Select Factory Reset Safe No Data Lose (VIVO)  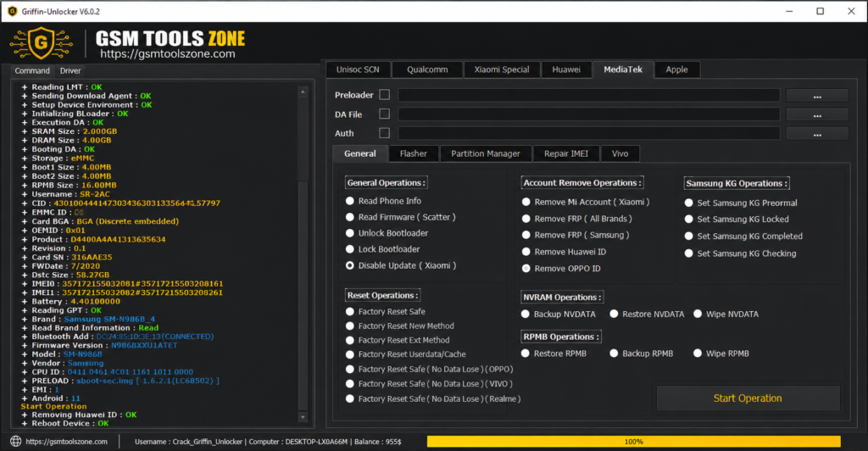pyautogui.click(x=350, y=383)
